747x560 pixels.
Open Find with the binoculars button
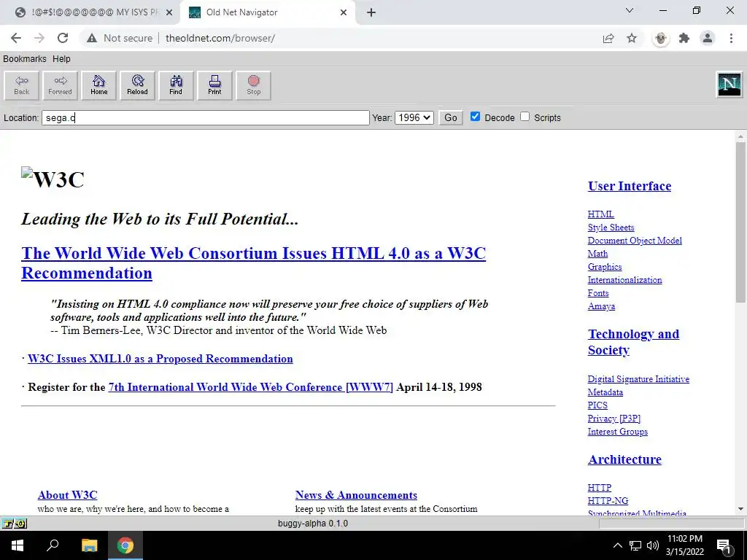(x=176, y=86)
